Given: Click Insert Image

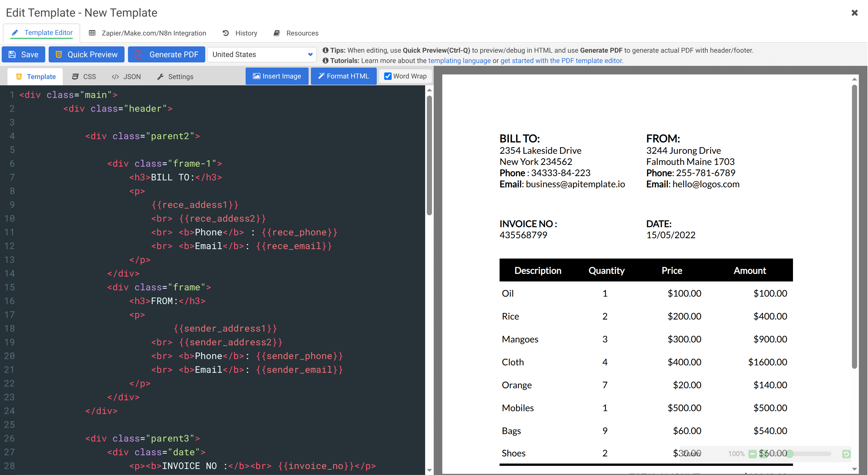Looking at the screenshot, I should pos(277,76).
